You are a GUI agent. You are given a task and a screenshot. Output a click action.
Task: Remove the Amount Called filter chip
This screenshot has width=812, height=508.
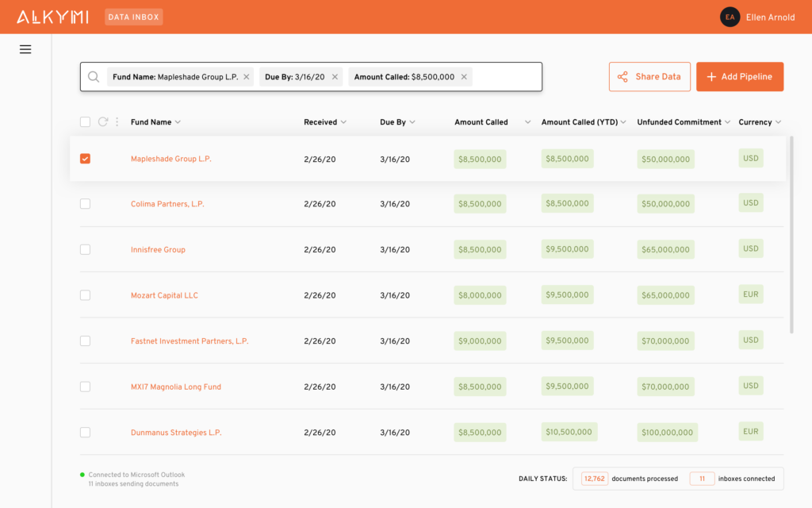[464, 77]
